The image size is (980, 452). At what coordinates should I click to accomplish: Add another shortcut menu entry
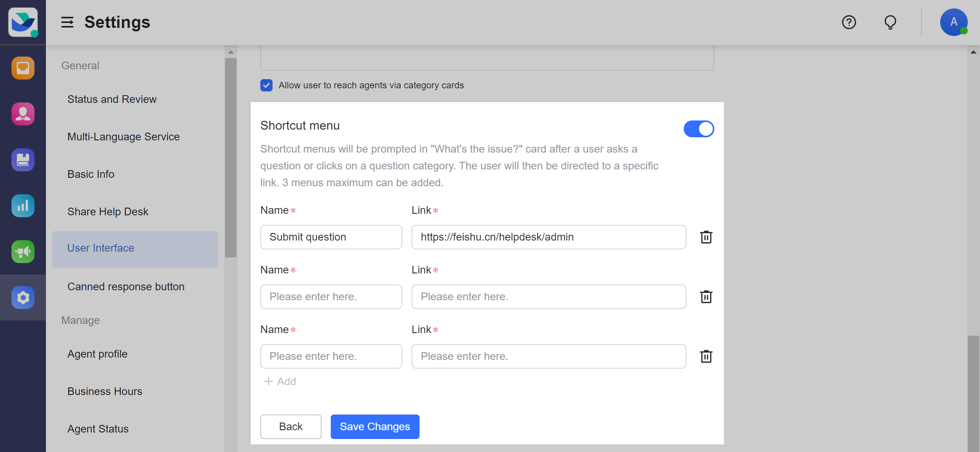pyautogui.click(x=279, y=381)
